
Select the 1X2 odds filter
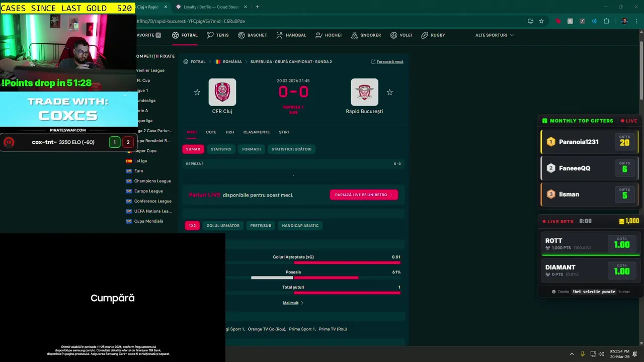pyautogui.click(x=192, y=226)
